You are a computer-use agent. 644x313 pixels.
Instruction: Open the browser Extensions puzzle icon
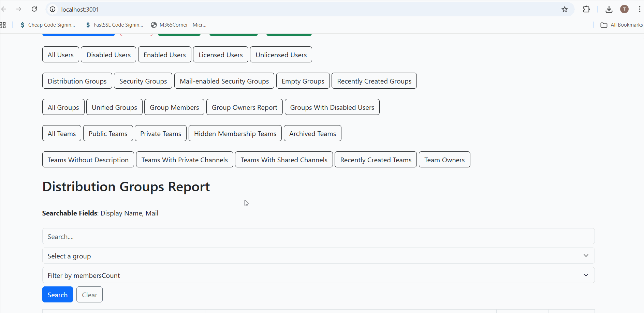tap(586, 9)
